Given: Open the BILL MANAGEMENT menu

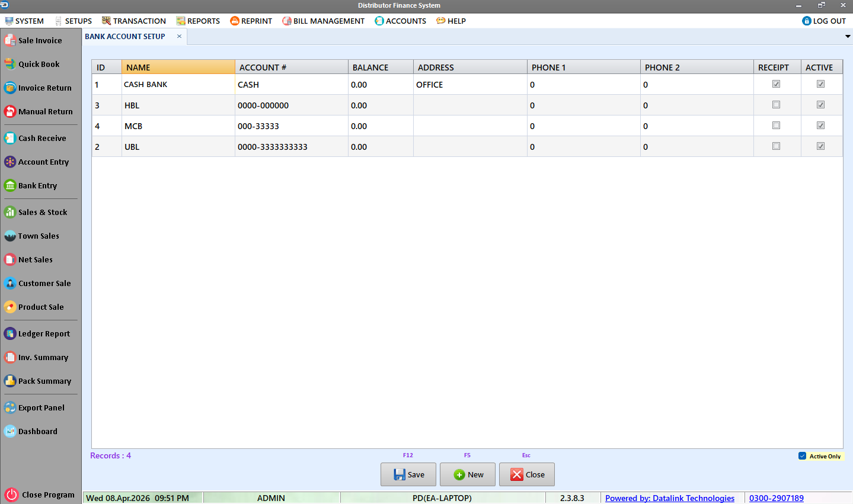Looking at the screenshot, I should (324, 21).
